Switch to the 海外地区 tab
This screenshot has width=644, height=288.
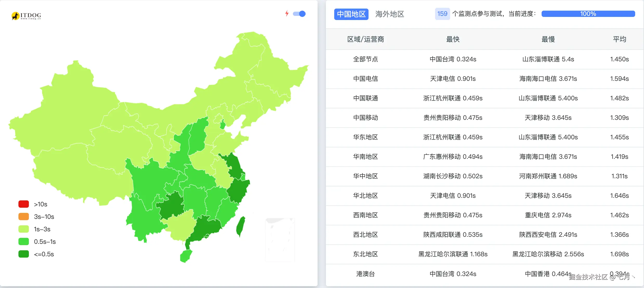pos(390,14)
